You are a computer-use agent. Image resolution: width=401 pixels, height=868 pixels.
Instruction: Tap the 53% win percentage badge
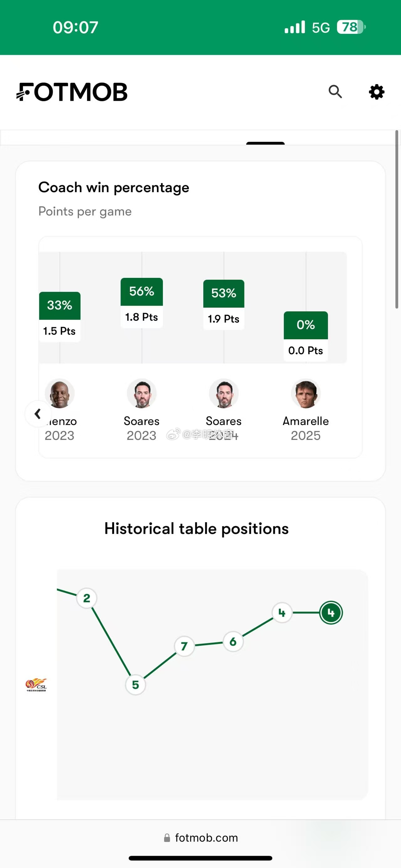[x=224, y=294]
